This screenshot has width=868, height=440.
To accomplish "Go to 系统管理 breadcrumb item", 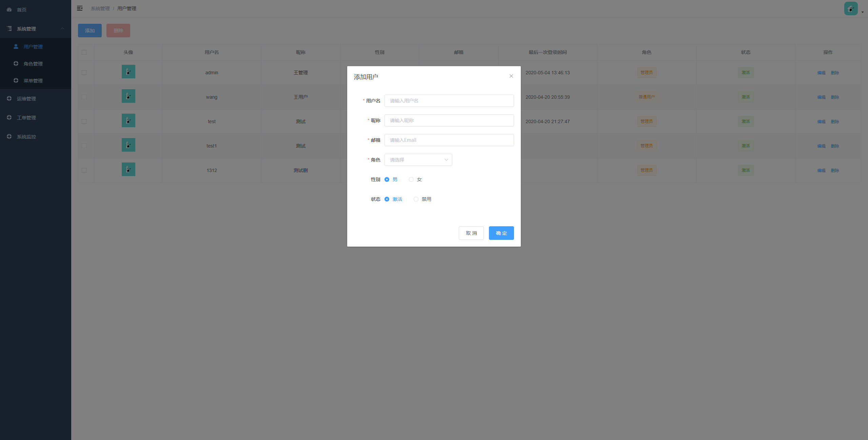I will pos(100,8).
